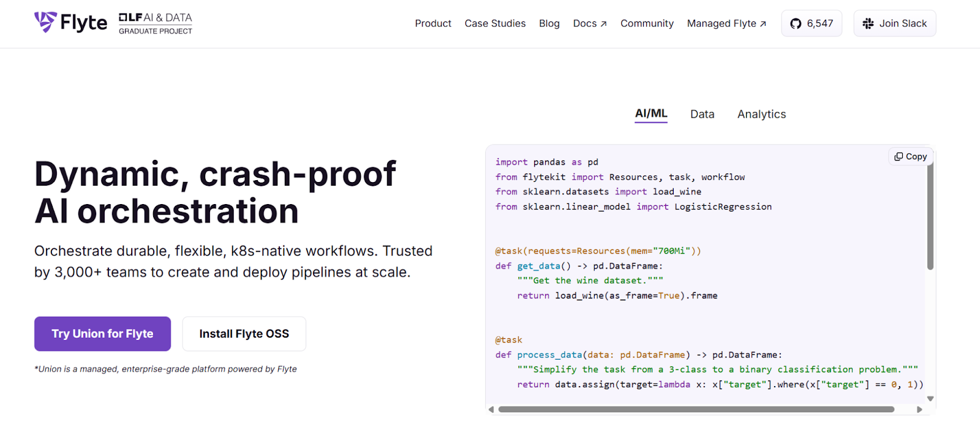Open the Product menu item

[x=433, y=23]
